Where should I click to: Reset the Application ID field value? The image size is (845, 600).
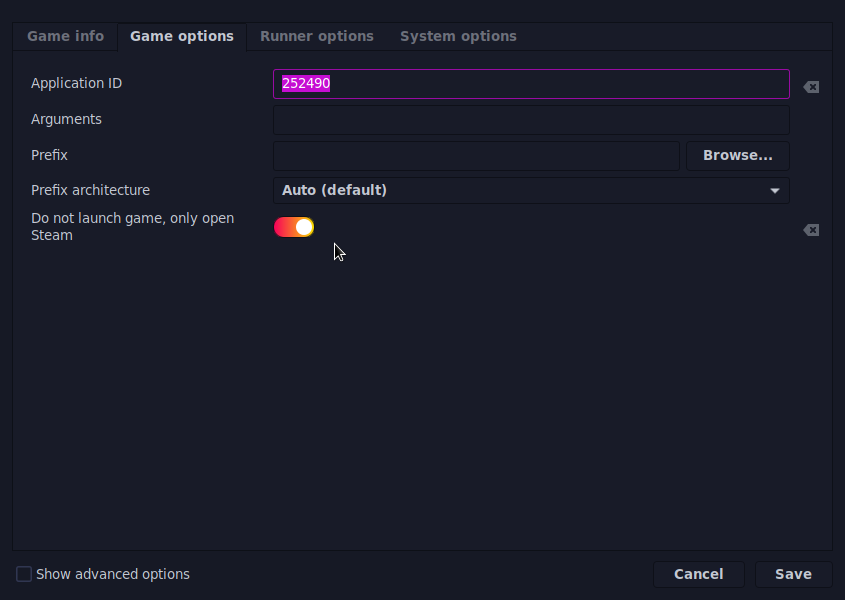(811, 87)
